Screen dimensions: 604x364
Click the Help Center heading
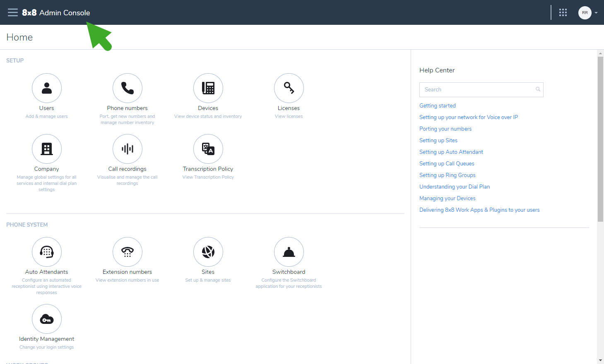click(437, 70)
